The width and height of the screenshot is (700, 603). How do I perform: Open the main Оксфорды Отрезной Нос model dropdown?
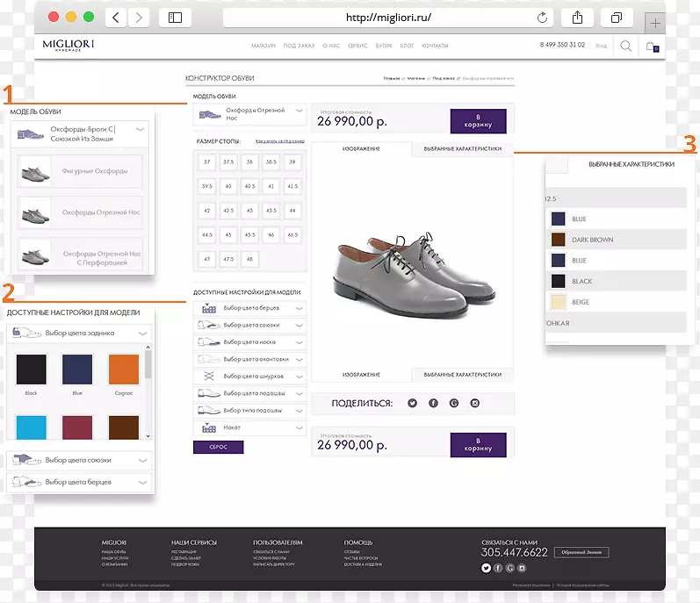250,114
